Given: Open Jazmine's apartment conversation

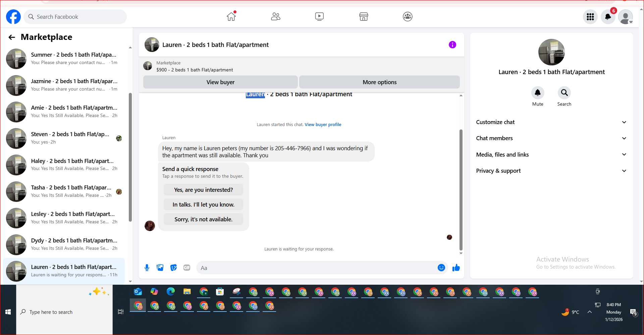Looking at the screenshot, I should pos(64,85).
